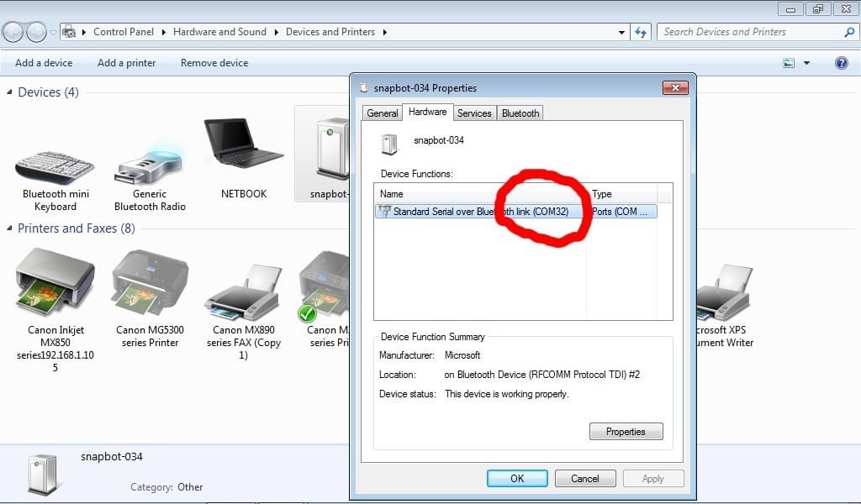Click the Properties button in dialog
The width and height of the screenshot is (861, 504).
point(626,432)
